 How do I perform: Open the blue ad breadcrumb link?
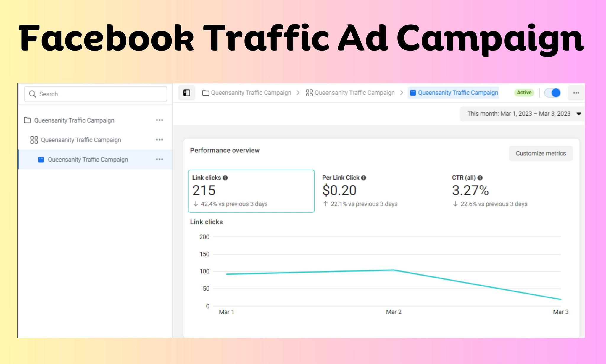(454, 93)
